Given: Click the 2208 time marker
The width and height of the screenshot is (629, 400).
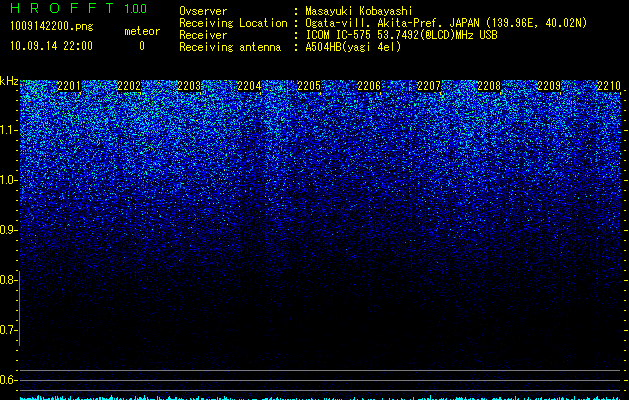Looking at the screenshot, I should 489,86.
